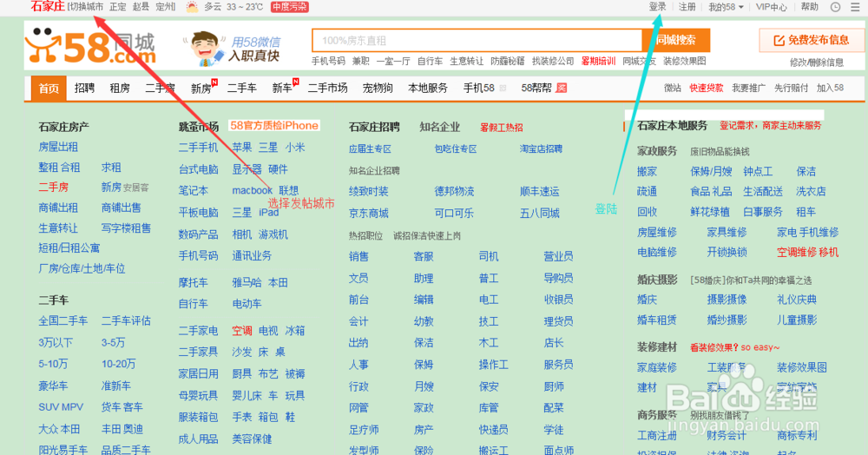Screen dimensions: 868x455
Task: Click the clock history icon in top bar
Action: tap(836, 7)
